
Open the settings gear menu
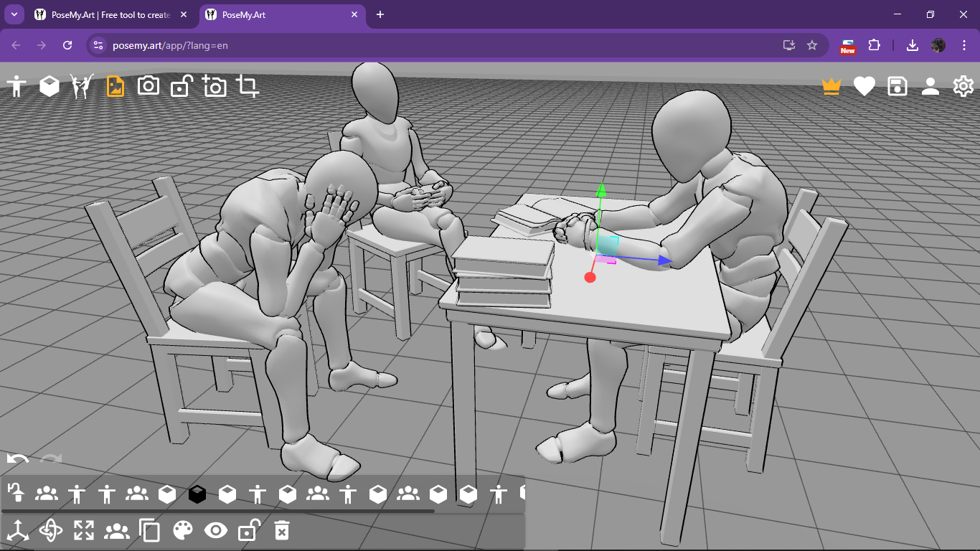click(x=963, y=86)
